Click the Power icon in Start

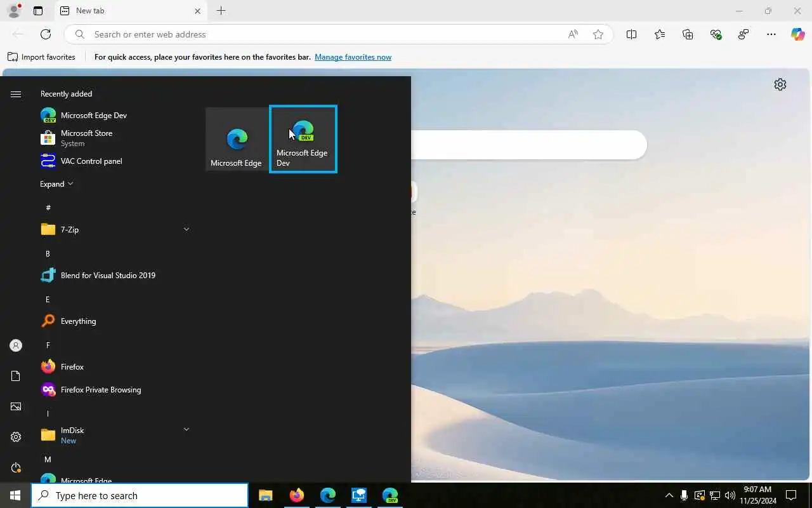16,467
